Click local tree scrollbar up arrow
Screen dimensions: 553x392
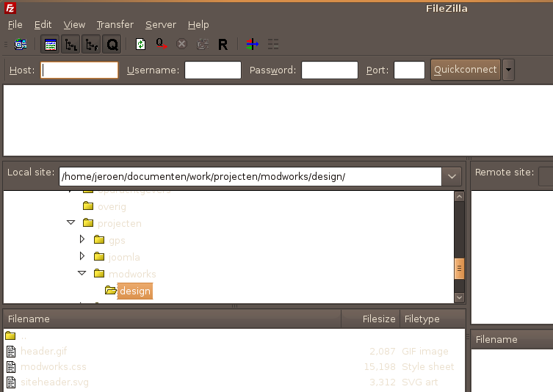pyautogui.click(x=459, y=196)
